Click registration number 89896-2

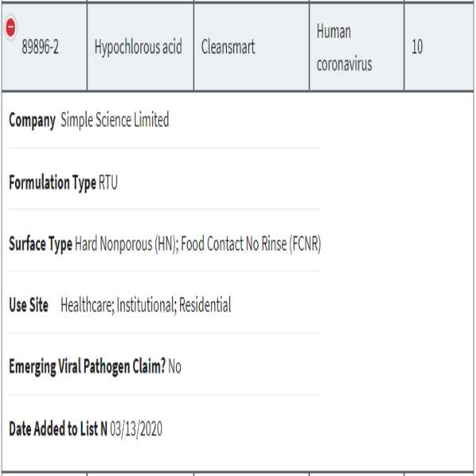[x=40, y=48]
